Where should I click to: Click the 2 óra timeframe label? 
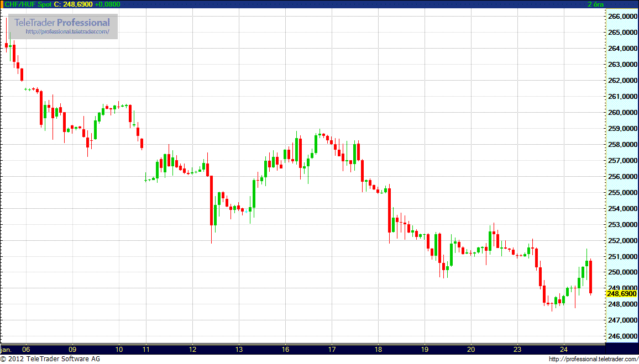pyautogui.click(x=596, y=4)
